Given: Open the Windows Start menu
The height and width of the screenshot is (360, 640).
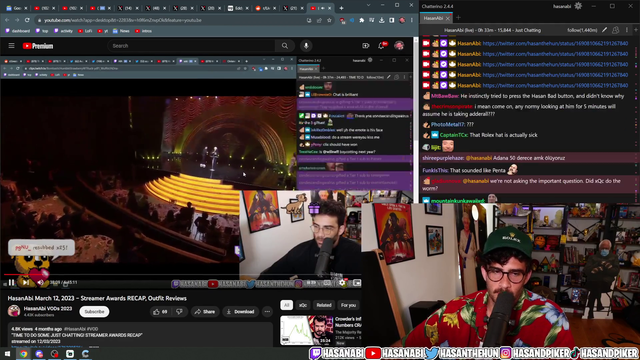Looking at the screenshot, I should 7,354.
